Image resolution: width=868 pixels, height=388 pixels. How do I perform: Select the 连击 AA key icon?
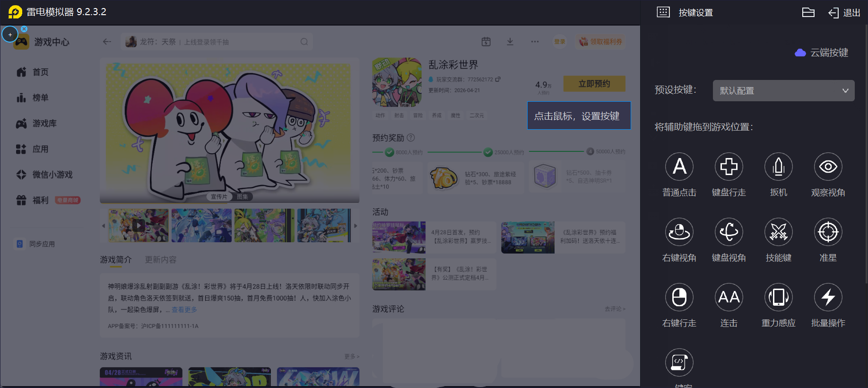[x=729, y=297]
